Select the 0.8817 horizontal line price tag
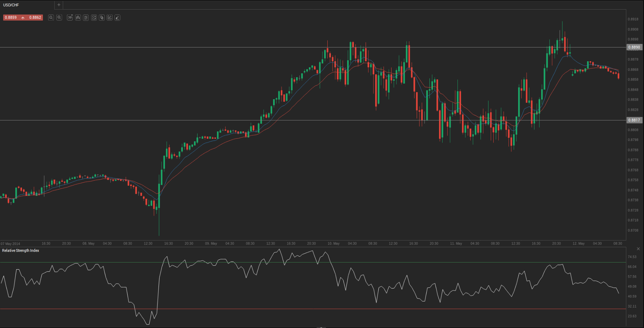 coord(634,120)
